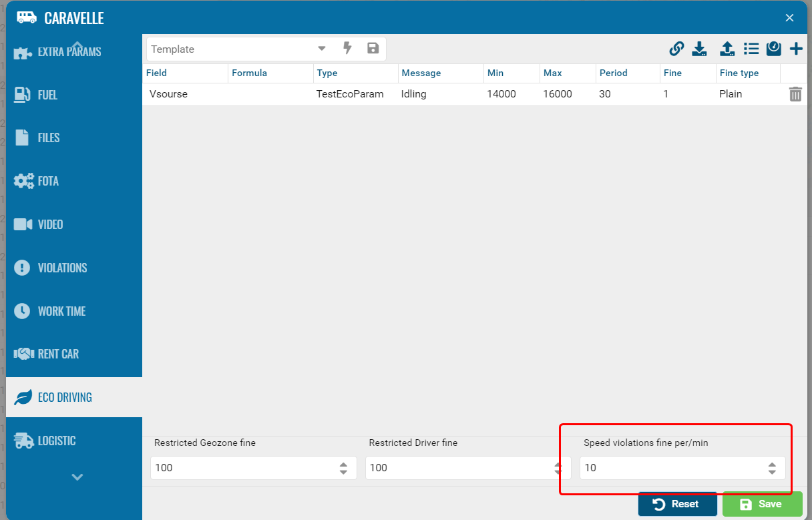Viewport: 812px width, 520px height.
Task: Open the list view icon in toolbar
Action: click(751, 49)
